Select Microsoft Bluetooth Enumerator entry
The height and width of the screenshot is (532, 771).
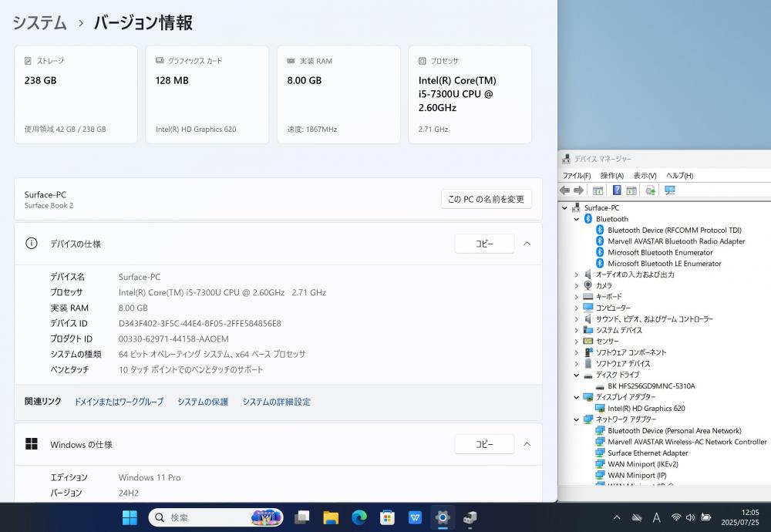pos(660,253)
